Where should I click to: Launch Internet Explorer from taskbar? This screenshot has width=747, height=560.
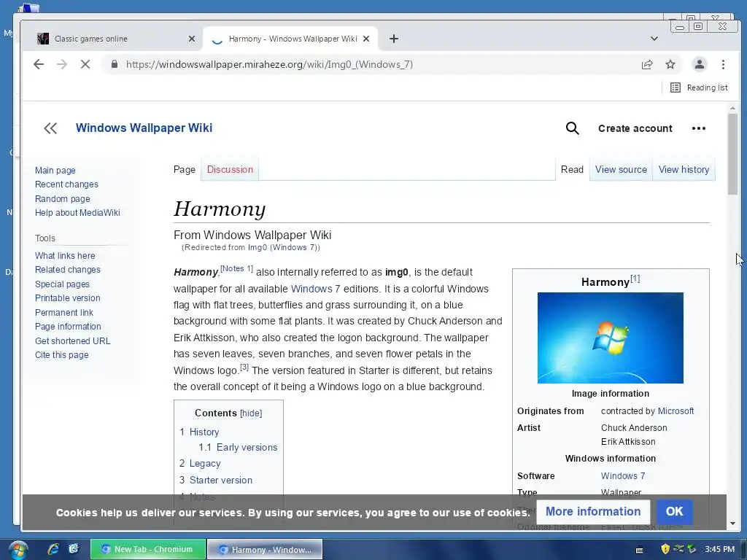click(x=53, y=549)
